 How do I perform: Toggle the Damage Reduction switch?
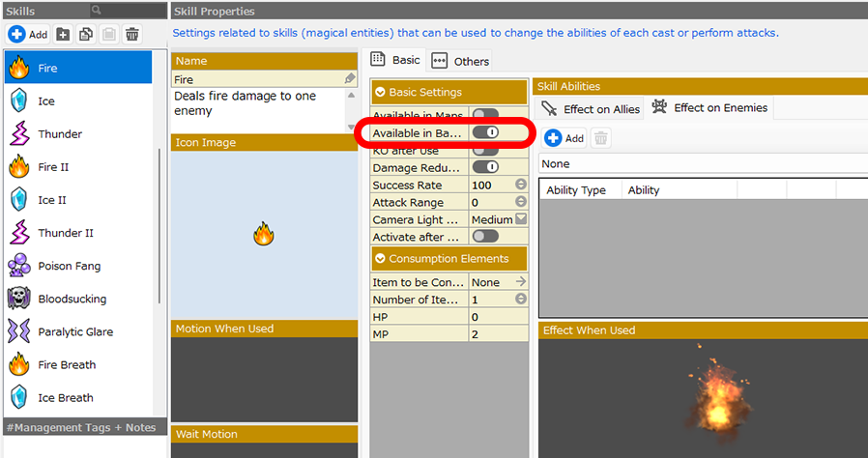coord(485,167)
